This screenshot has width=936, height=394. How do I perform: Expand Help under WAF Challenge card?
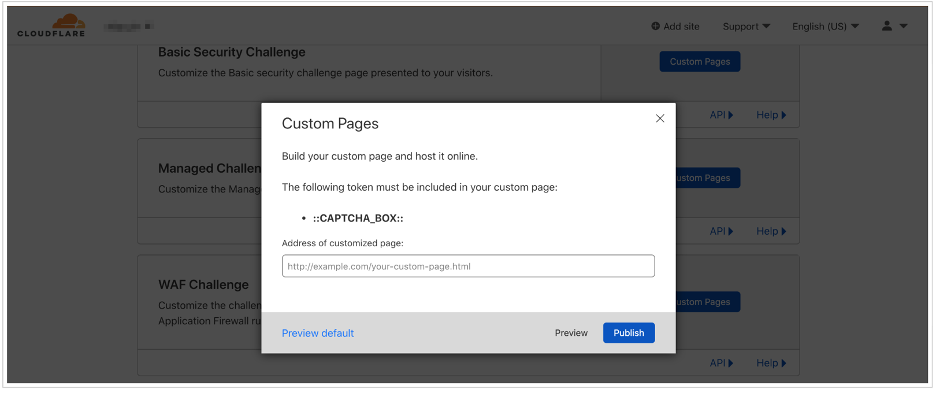coord(771,363)
